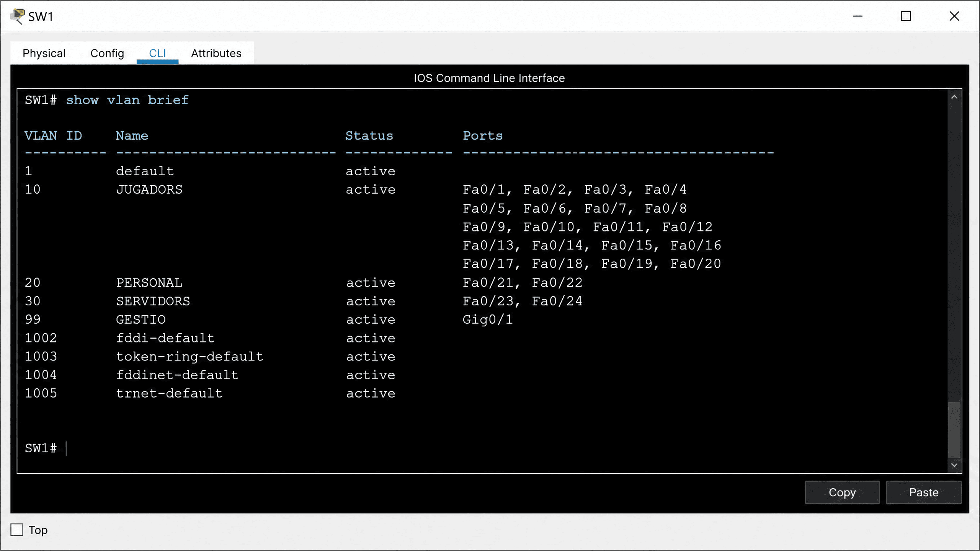Click VLAN ID 10

[x=33, y=189]
